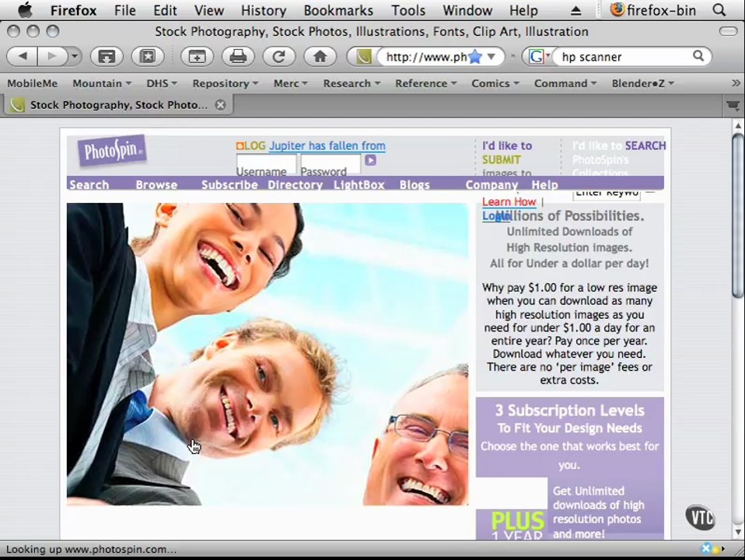Image resolution: width=745 pixels, height=560 pixels.
Task: Click the toolbar toggle pill in the title bar
Action: [x=728, y=31]
